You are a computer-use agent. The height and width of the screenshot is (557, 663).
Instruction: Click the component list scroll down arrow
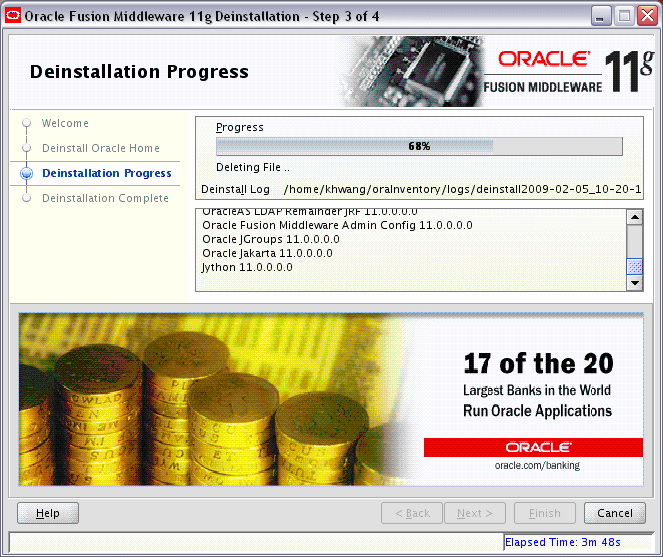click(635, 283)
